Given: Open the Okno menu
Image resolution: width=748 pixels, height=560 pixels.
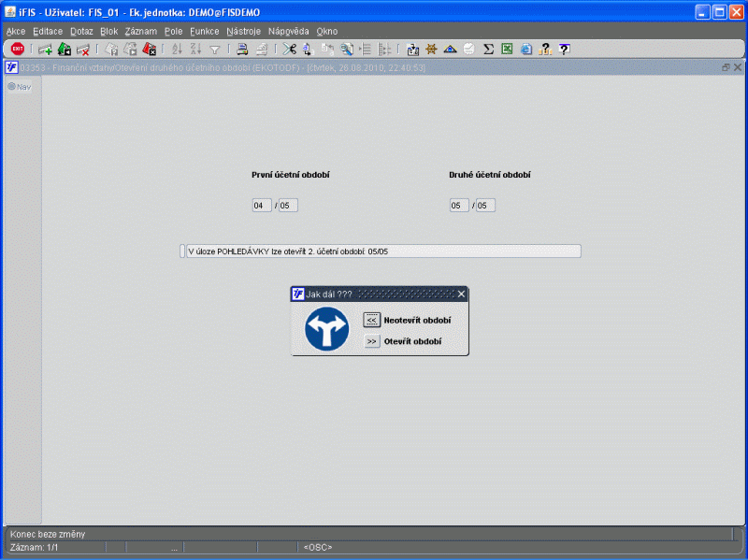Looking at the screenshot, I should pyautogui.click(x=326, y=32).
